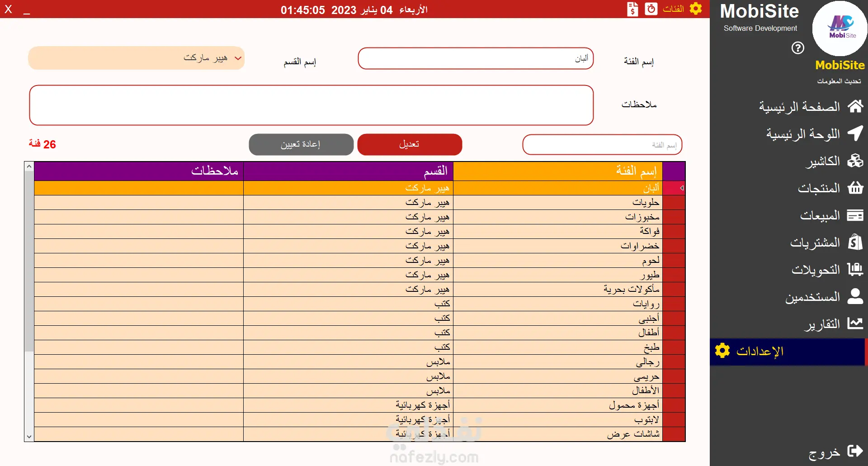Select the لابتوب row
The width and height of the screenshot is (868, 466).
[x=359, y=419]
